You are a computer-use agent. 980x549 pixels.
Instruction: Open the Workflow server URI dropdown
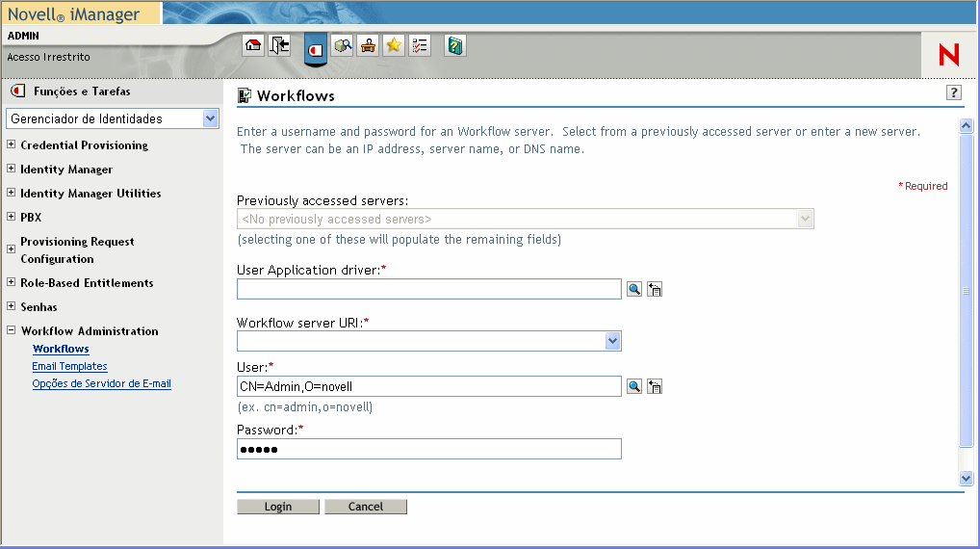612,341
